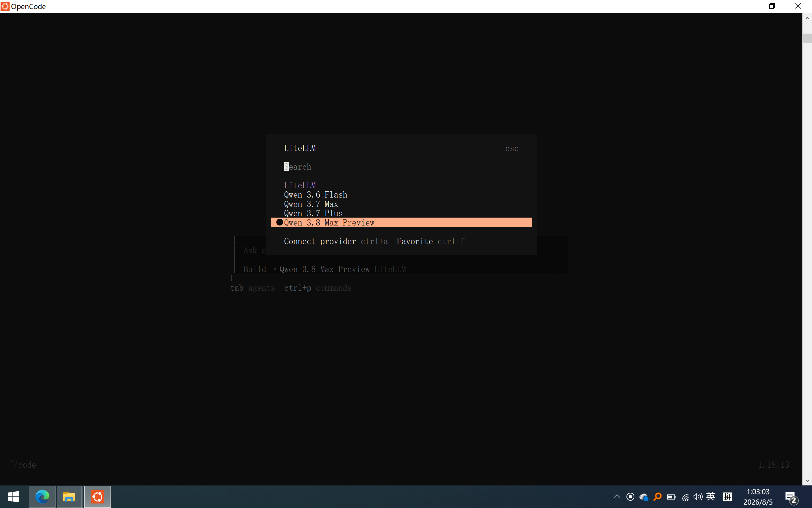
Task: Click the cloud sync tray icon
Action: [x=644, y=497]
